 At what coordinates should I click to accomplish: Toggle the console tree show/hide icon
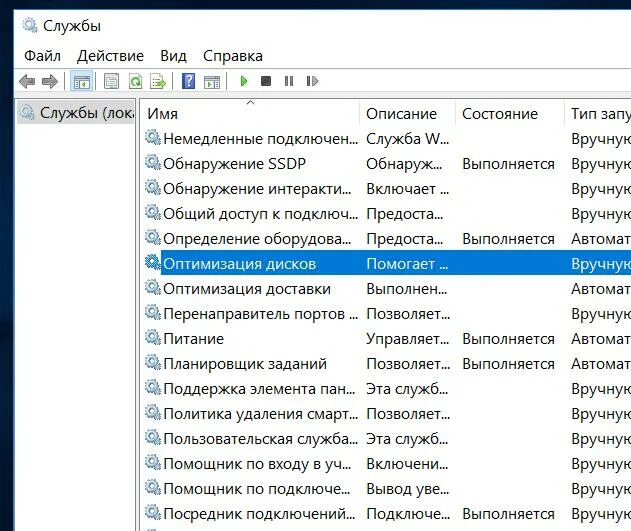click(82, 82)
